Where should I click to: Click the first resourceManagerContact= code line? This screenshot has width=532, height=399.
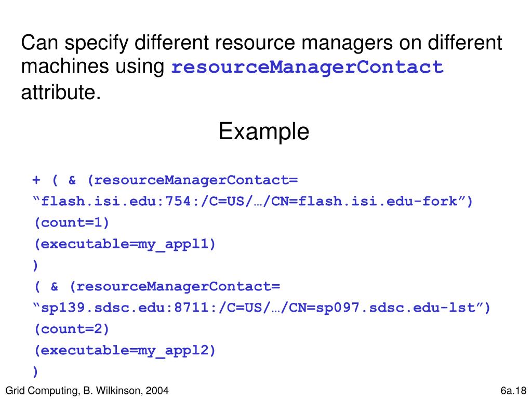165,180
